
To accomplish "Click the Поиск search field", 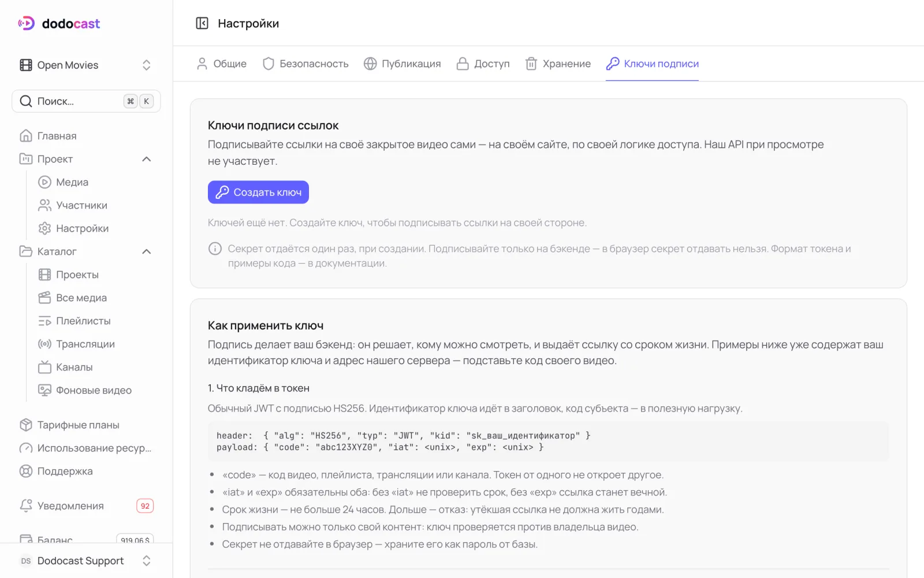I will coord(86,101).
